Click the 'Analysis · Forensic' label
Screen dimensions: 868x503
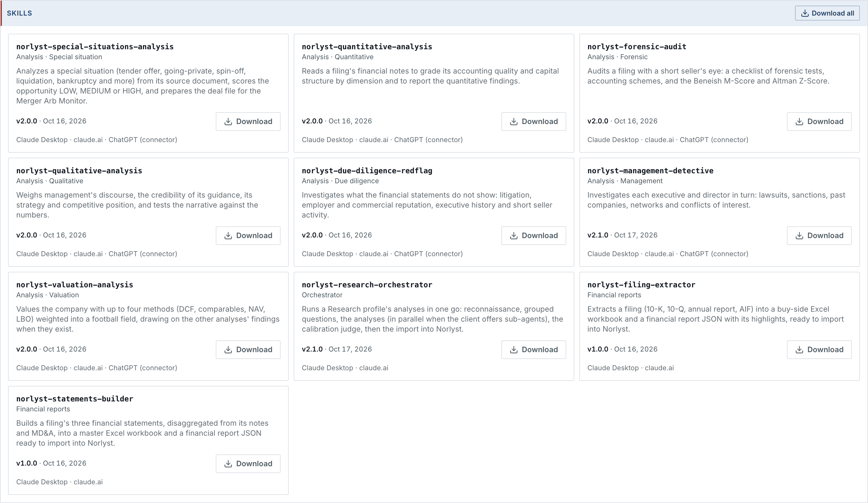pos(617,57)
